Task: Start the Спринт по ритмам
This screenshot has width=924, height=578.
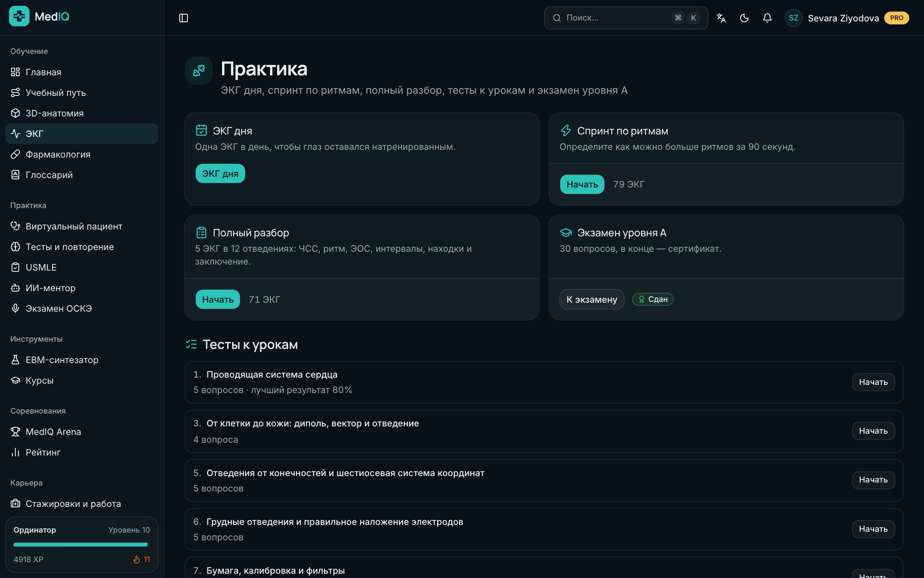Action: point(582,184)
